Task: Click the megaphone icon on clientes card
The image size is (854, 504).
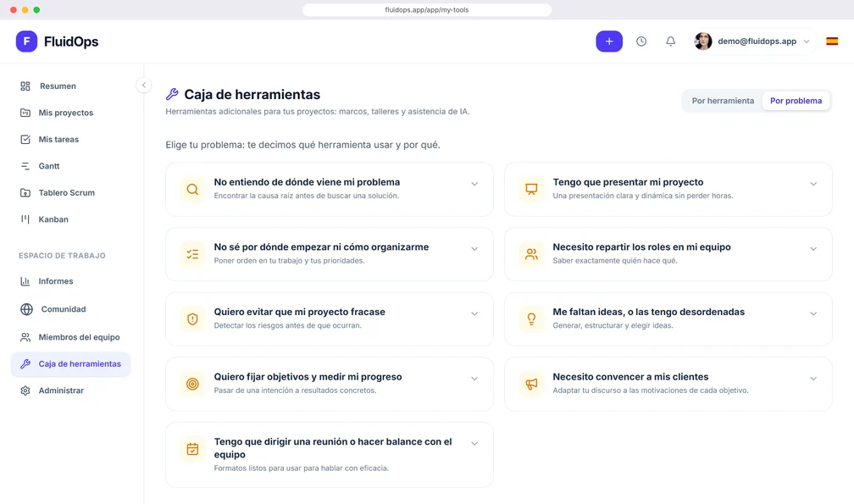Action: point(531,384)
